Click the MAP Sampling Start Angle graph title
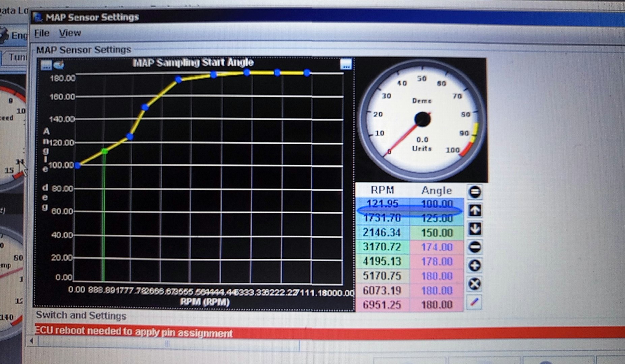 (193, 63)
